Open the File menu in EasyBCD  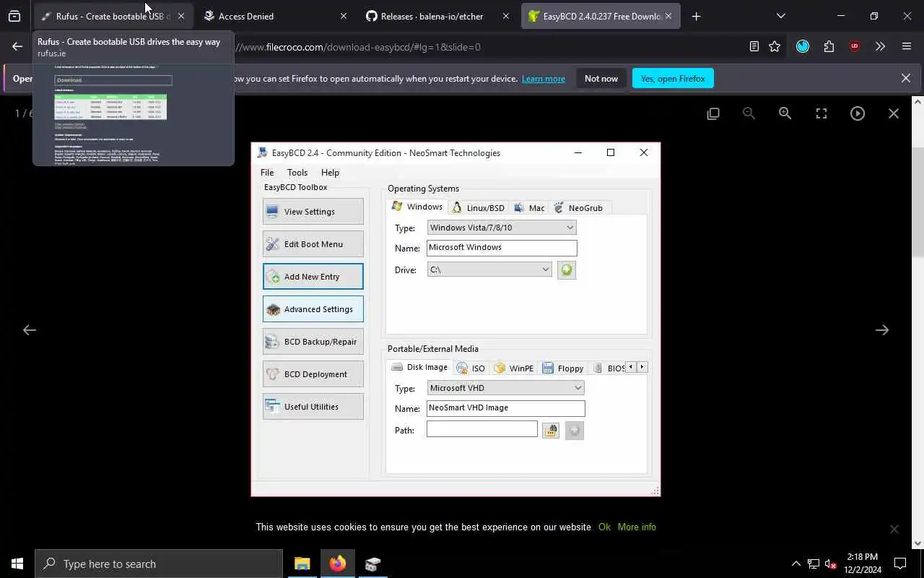tap(267, 173)
